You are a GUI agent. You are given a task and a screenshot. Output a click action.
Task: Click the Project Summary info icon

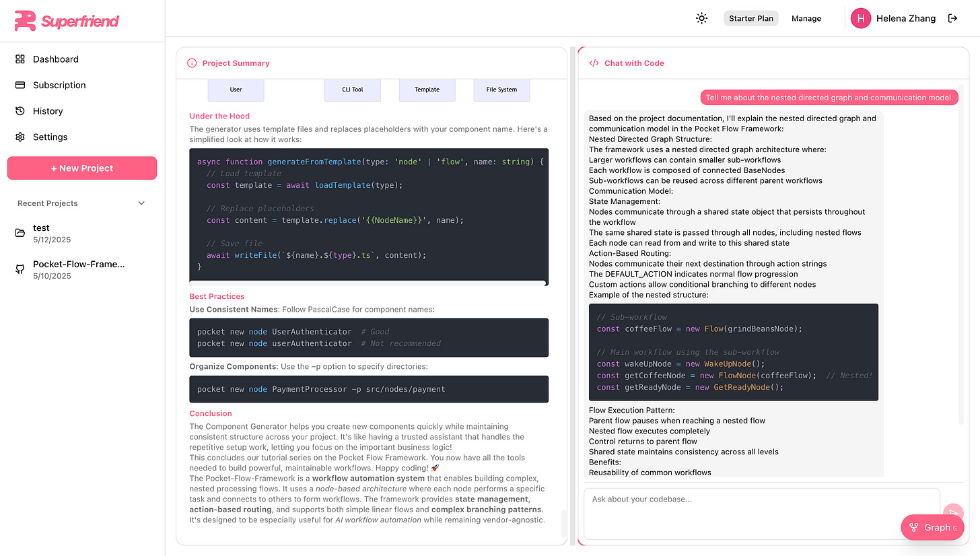pyautogui.click(x=192, y=63)
